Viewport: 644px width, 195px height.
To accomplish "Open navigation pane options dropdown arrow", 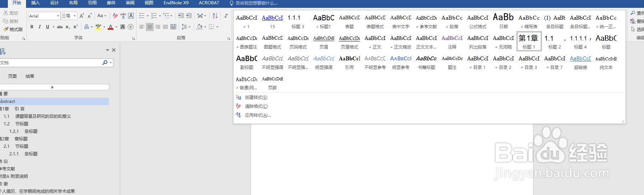I will coord(107,50).
